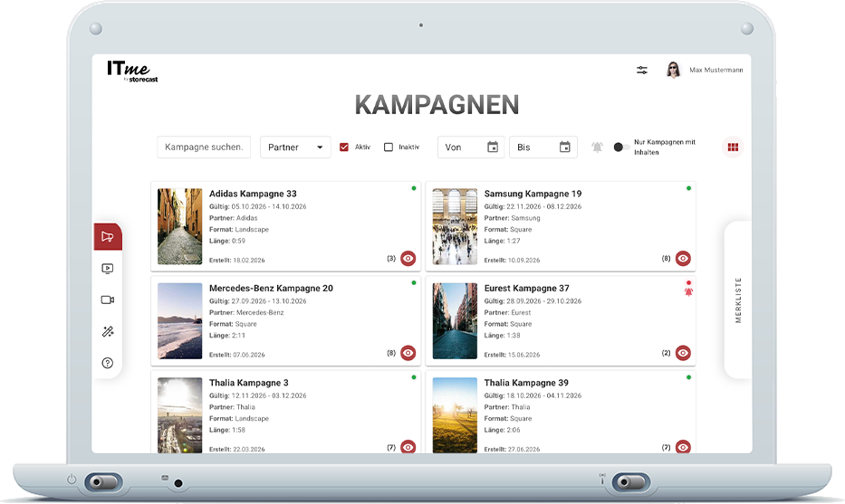The height and width of the screenshot is (504, 845).
Task: Click the red alarm bell on Eurest Kampagne 37
Action: tap(688, 292)
